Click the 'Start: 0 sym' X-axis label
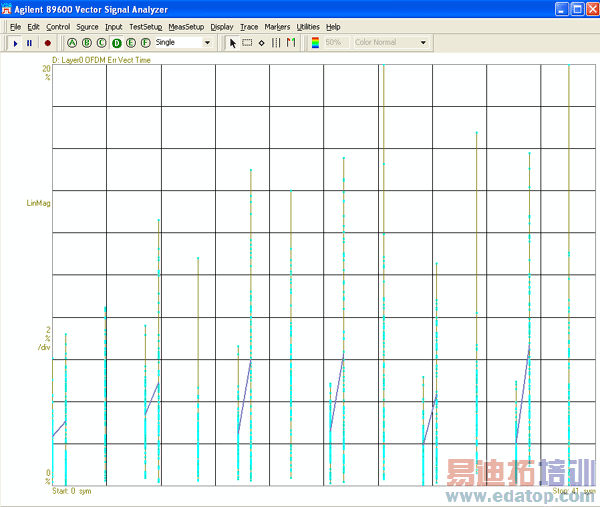 click(72, 491)
